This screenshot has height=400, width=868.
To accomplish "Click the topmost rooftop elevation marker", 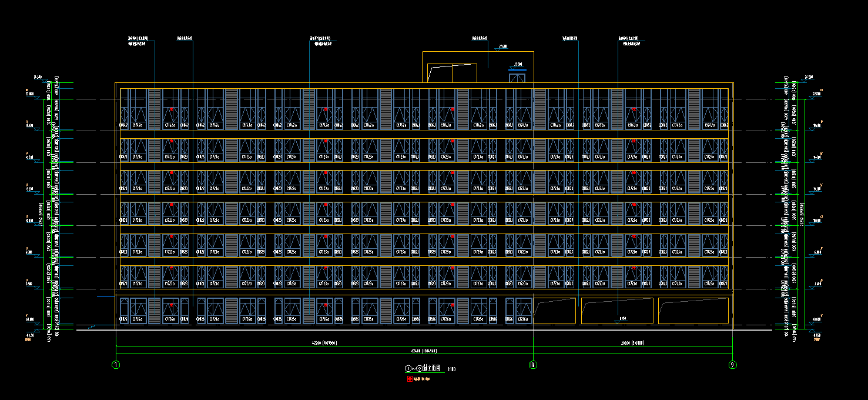I will point(502,47).
